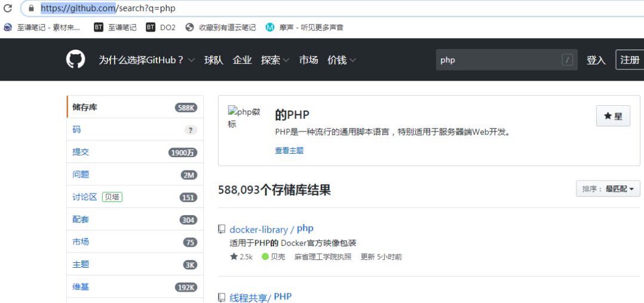Select the 主题 filter in sidebar

pos(135,264)
